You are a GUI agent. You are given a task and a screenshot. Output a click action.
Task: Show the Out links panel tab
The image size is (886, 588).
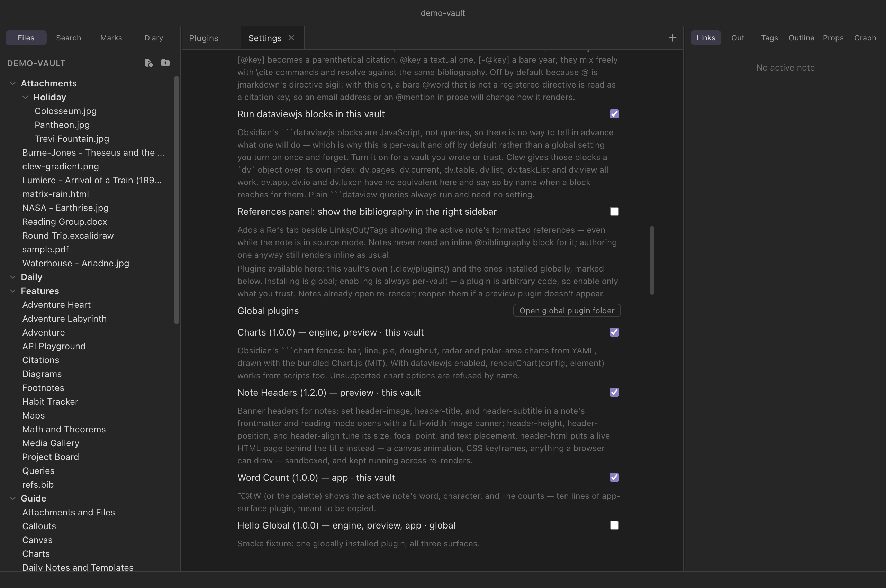738,37
